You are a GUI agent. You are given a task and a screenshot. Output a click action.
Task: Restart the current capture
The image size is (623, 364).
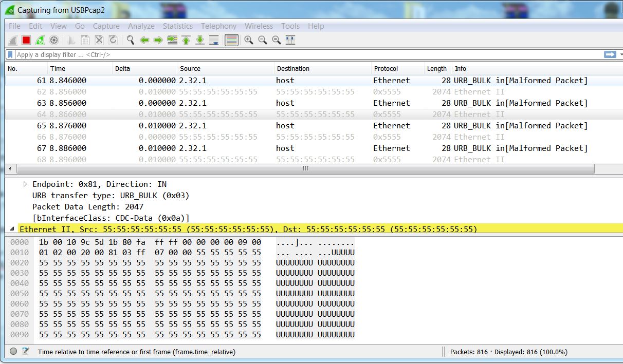[x=40, y=40]
